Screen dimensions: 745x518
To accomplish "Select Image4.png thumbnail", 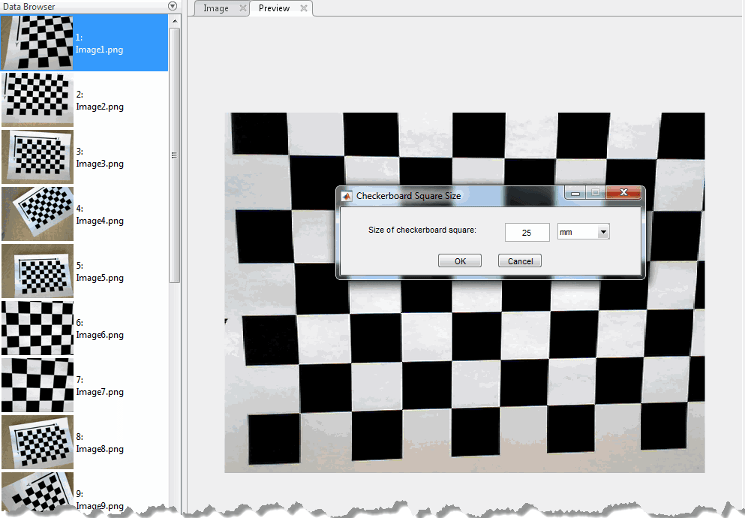I will tap(37, 214).
